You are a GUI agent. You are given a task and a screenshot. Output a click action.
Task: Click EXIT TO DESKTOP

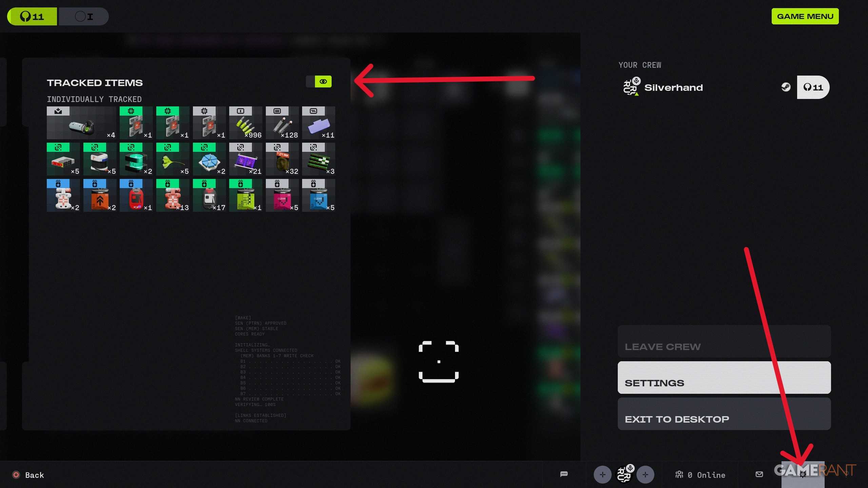click(x=724, y=414)
